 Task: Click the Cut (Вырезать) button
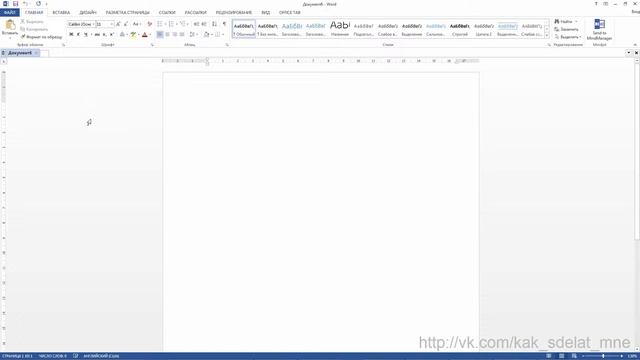32,22
